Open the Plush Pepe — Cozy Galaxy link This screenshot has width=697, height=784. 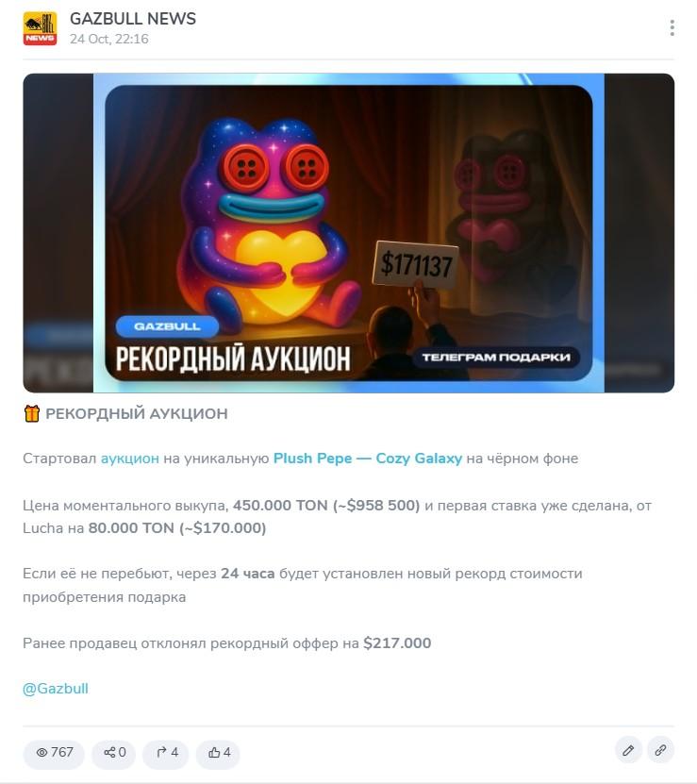[x=368, y=459]
